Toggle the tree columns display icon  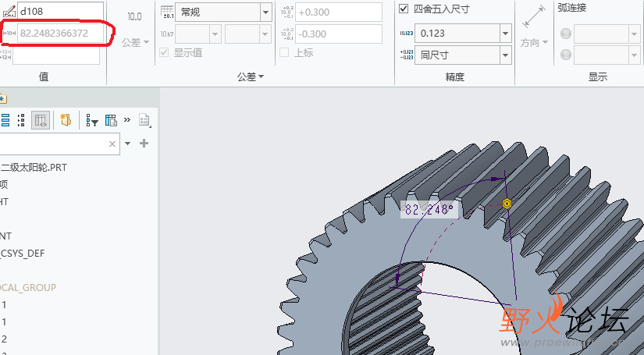pyautogui.click(x=41, y=120)
